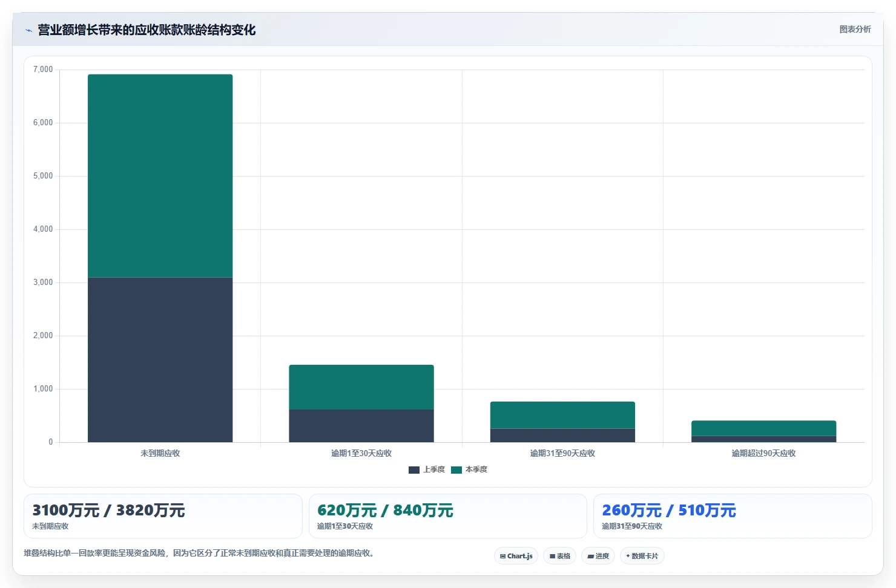Click the 3100万元 / 3820万元 card value
This screenshot has width=896, height=588.
(x=108, y=511)
